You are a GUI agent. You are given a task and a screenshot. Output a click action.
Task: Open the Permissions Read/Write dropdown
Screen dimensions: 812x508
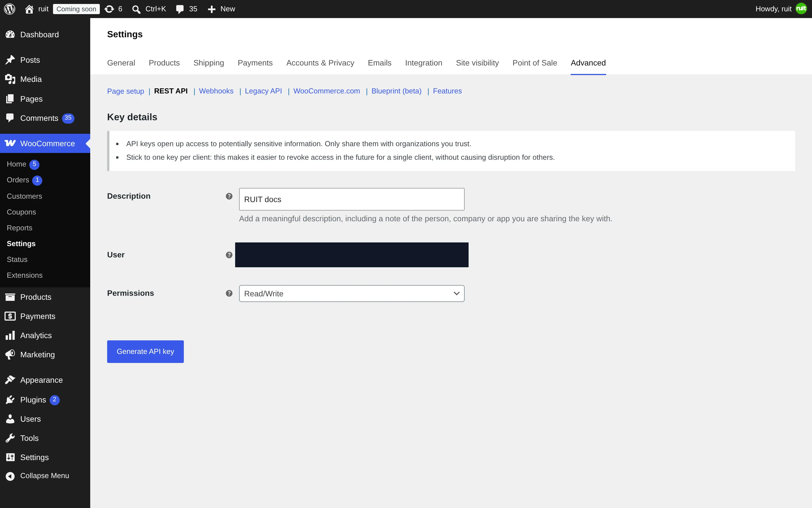352,294
